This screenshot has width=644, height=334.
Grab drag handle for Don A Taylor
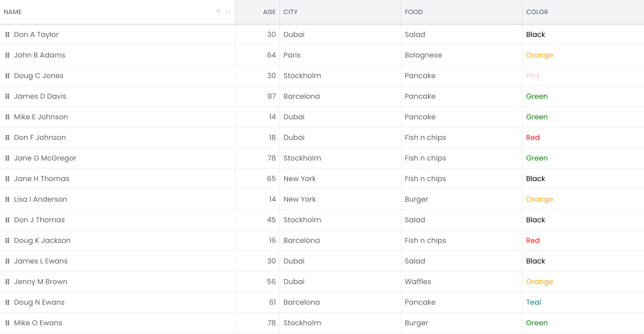click(x=7, y=35)
